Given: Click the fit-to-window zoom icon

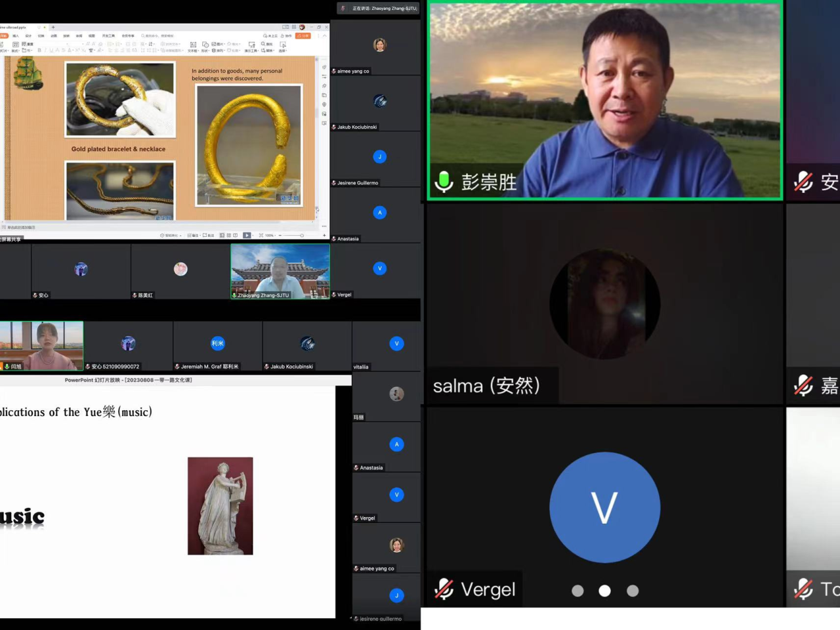Looking at the screenshot, I should point(261,235).
